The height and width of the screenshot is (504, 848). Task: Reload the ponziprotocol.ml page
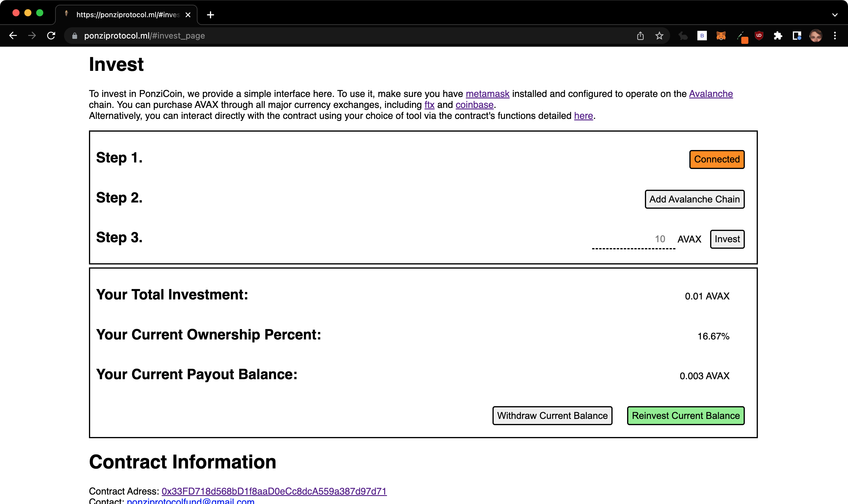click(51, 35)
